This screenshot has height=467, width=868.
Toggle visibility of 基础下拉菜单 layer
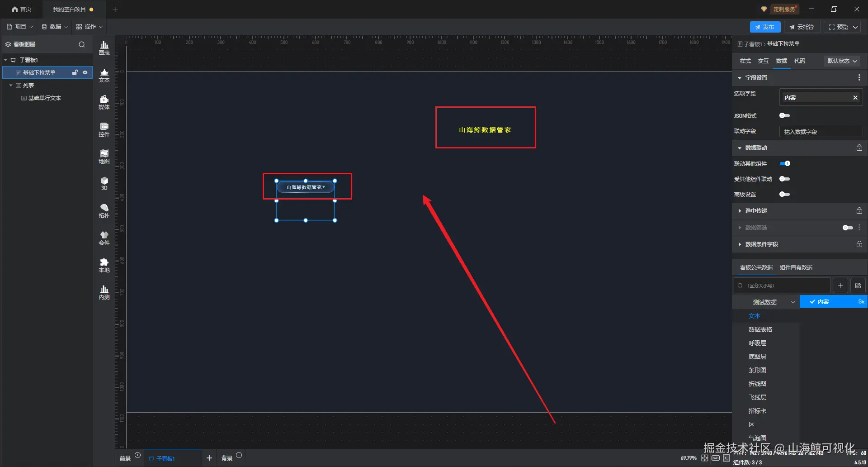click(85, 72)
